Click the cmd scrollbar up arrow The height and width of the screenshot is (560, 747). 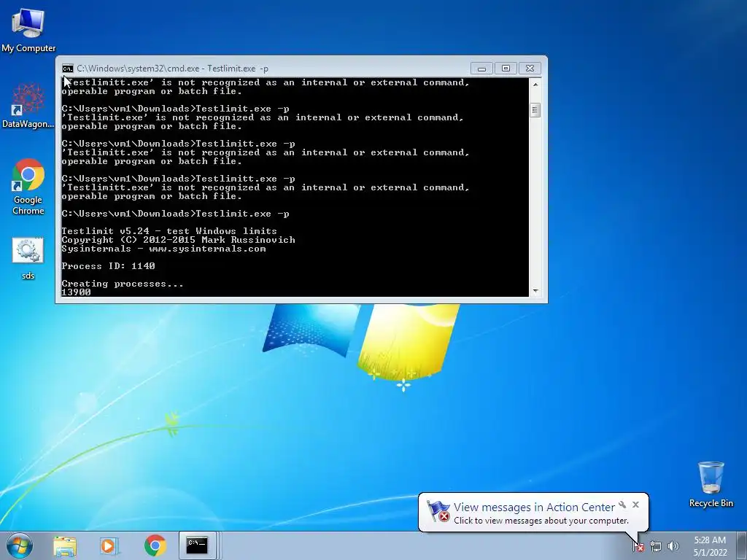click(535, 85)
